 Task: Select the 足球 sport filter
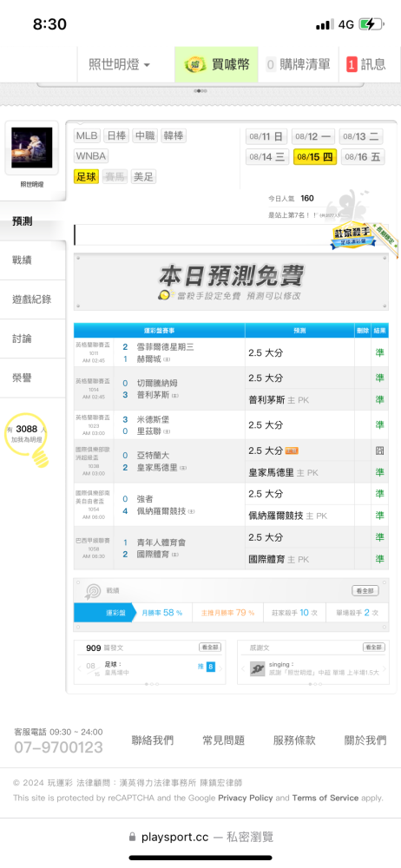pyautogui.click(x=87, y=177)
